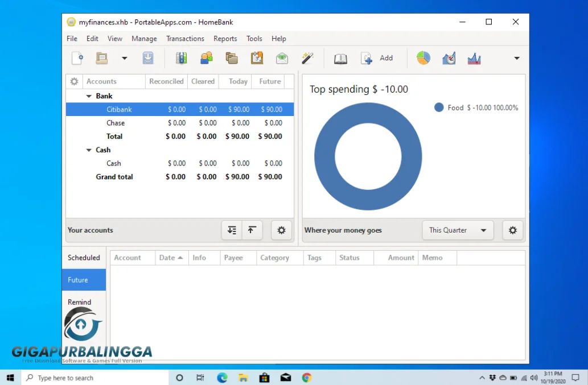Open the Categories manager toolbar icon
This screenshot has height=385, width=588.
click(231, 58)
